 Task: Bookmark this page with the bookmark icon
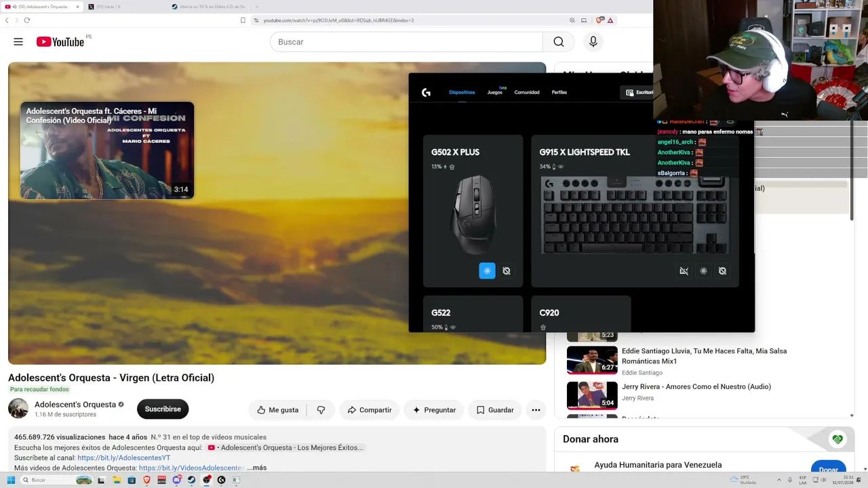pyautogui.click(x=243, y=20)
